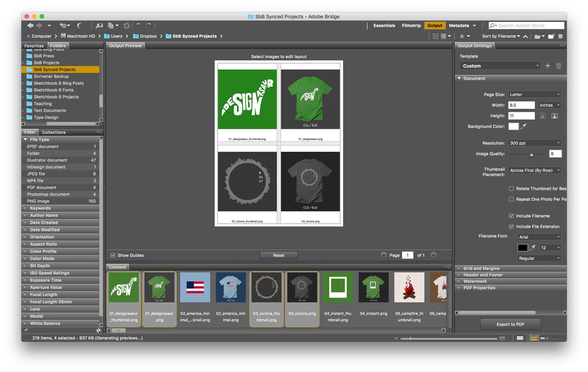The image size is (588, 372).
Task: Select the Filter panel tab
Action: (30, 132)
